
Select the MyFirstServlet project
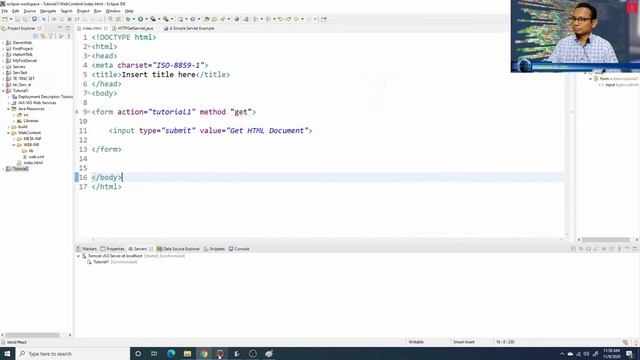pos(24,60)
